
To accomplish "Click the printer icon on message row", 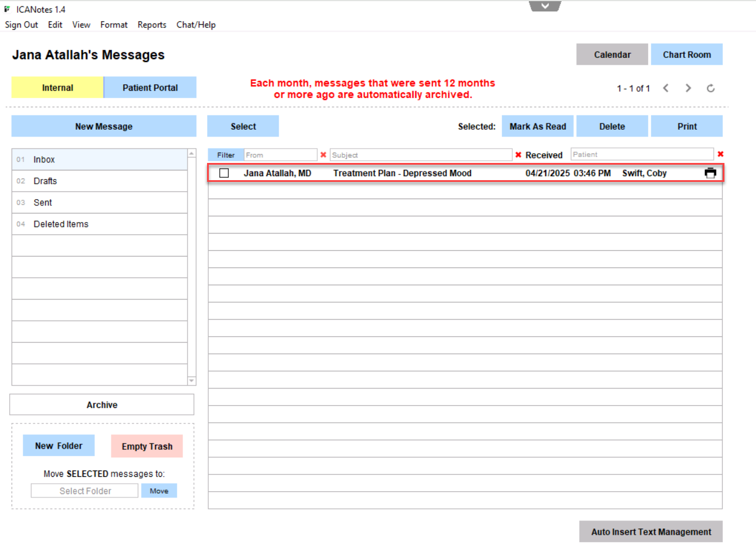I will pos(710,173).
